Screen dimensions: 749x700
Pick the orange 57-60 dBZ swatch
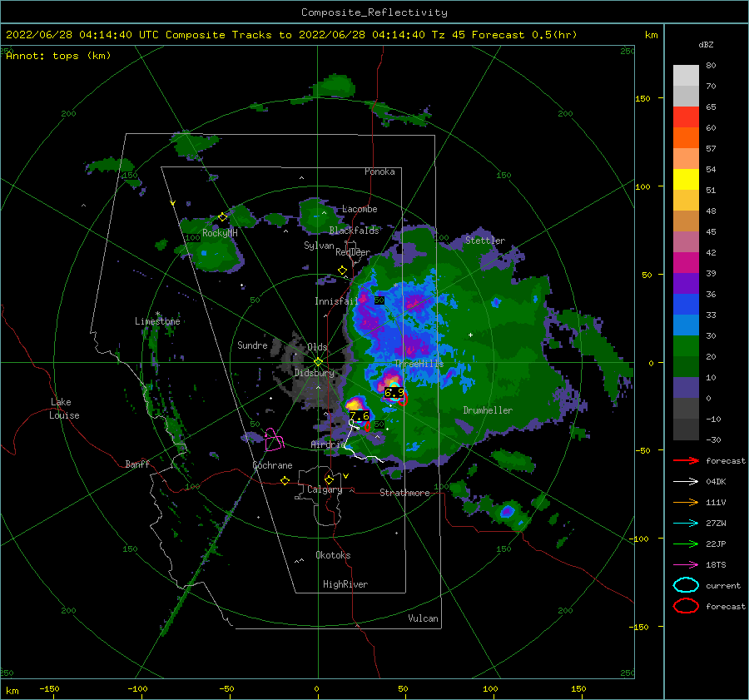[x=686, y=138]
